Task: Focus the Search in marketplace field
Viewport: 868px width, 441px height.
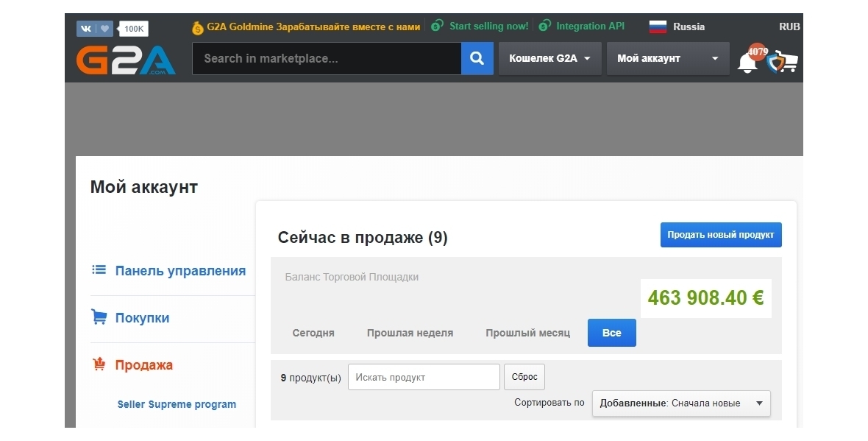Action: pos(327,58)
